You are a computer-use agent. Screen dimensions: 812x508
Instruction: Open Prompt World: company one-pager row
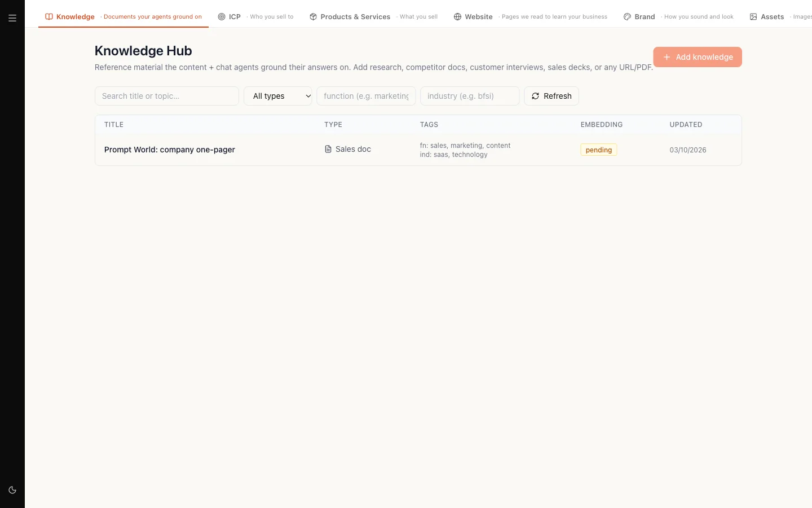pos(418,150)
